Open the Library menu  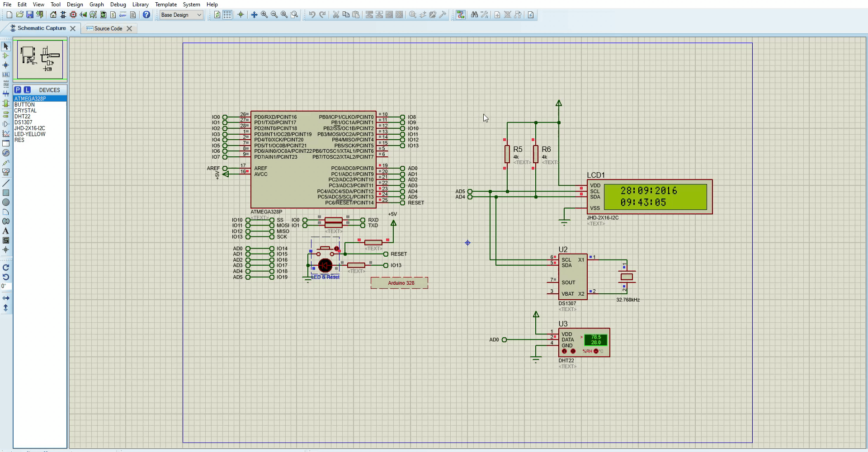click(140, 5)
